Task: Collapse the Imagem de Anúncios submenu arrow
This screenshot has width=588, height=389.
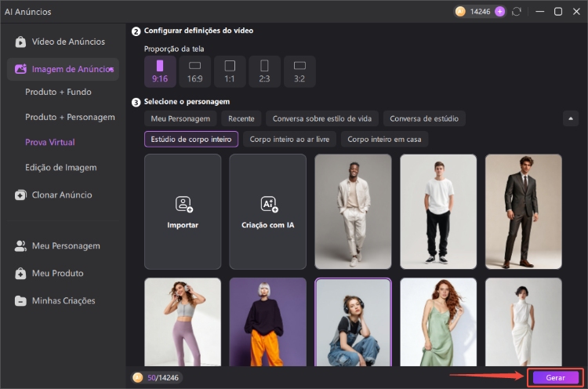Action: coord(111,69)
